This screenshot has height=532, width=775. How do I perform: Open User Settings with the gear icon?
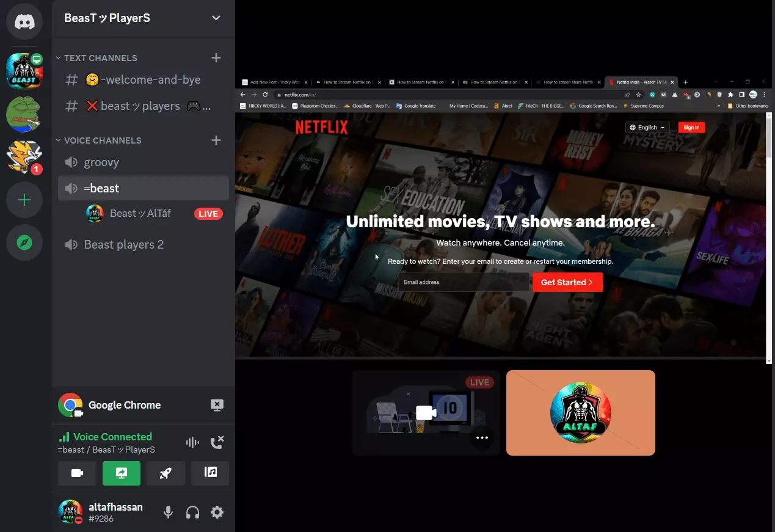[x=217, y=512]
